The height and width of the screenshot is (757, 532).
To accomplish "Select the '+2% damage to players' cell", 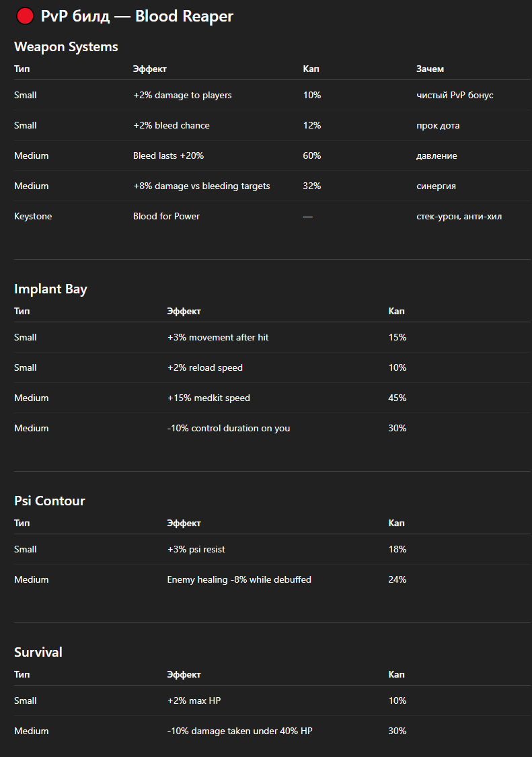I will click(182, 95).
